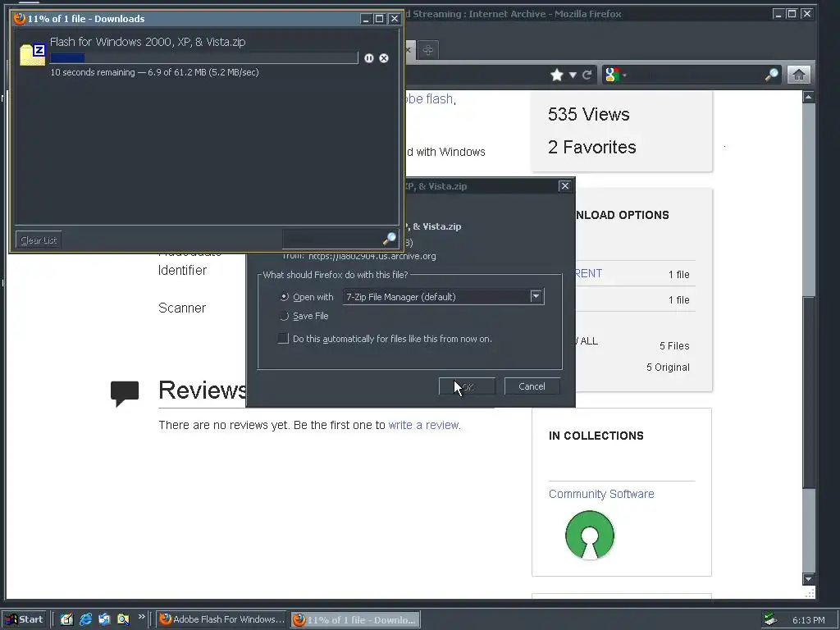Reload the current page
The height and width of the screenshot is (630, 840).
587,75
